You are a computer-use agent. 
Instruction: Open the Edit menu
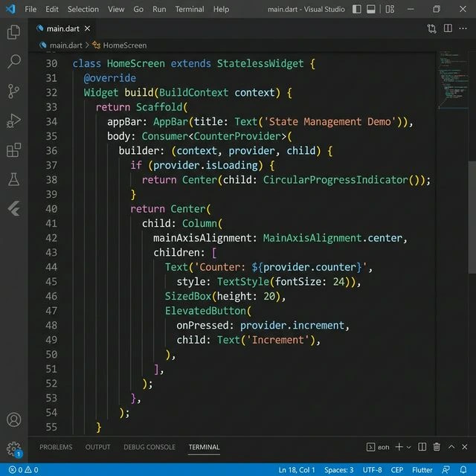pos(52,10)
